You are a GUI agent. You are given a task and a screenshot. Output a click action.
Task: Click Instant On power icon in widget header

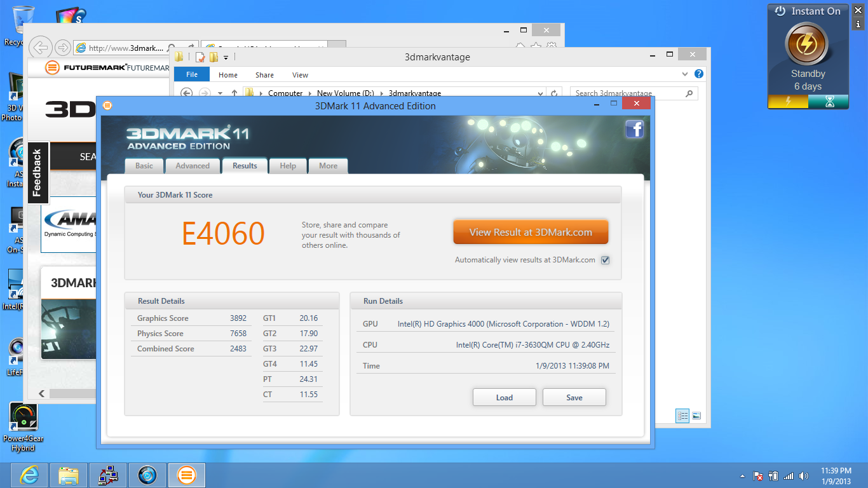point(780,11)
